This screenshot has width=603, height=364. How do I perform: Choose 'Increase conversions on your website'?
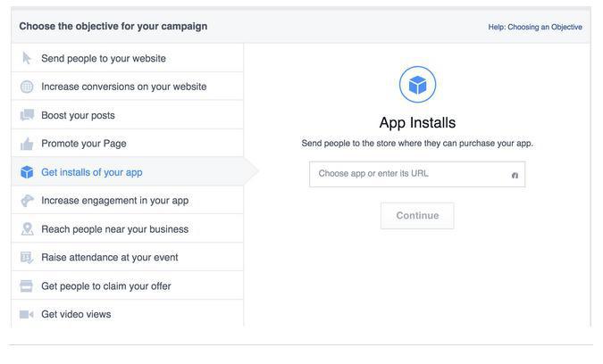tap(123, 87)
